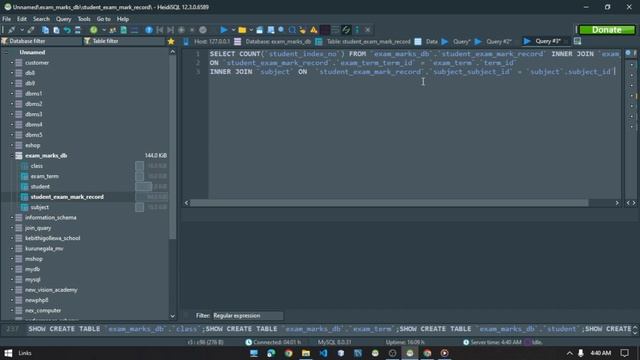The height and width of the screenshot is (360, 640).
Task: Expand the mysql database node
Action: (12, 280)
